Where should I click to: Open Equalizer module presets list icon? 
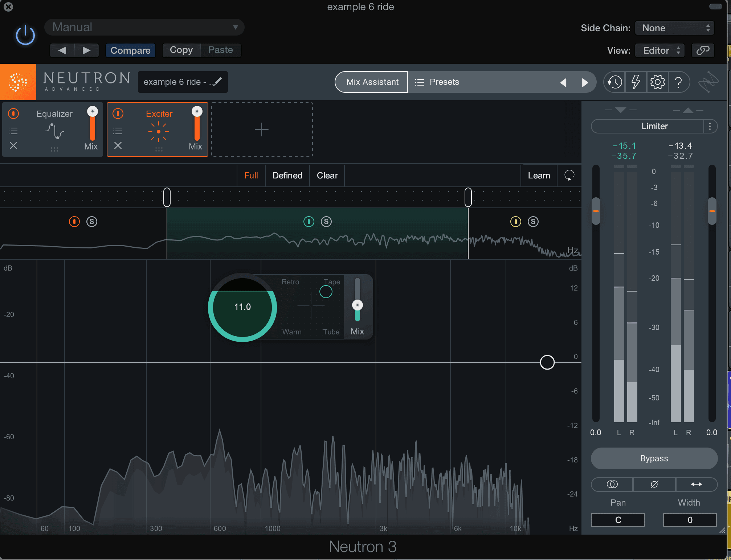coord(13,131)
